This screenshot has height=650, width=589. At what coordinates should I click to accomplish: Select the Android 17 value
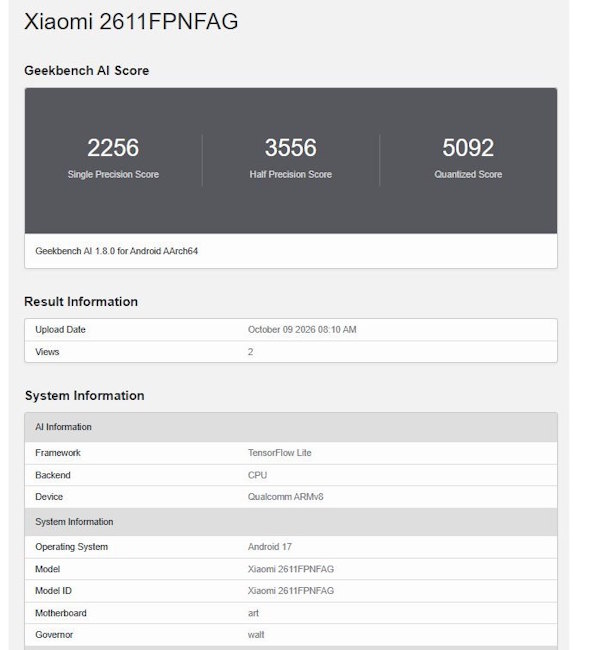click(270, 547)
